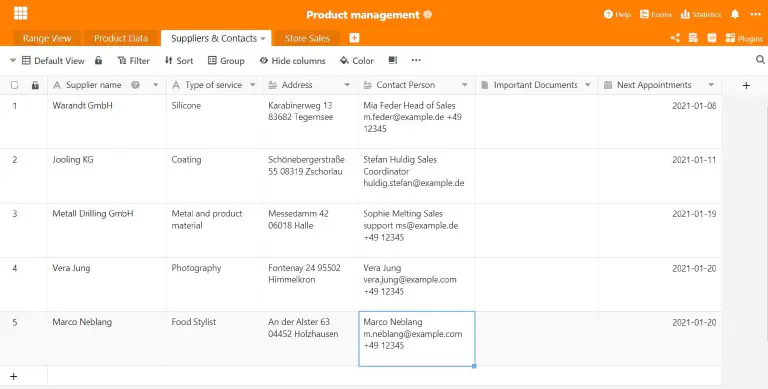Click the Next Appointments calendar icon
Viewport: 768px width, 389px height.
pos(608,85)
